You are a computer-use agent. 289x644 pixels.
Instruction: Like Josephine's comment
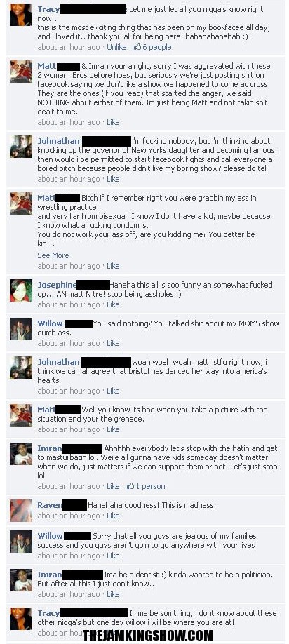coord(113,304)
